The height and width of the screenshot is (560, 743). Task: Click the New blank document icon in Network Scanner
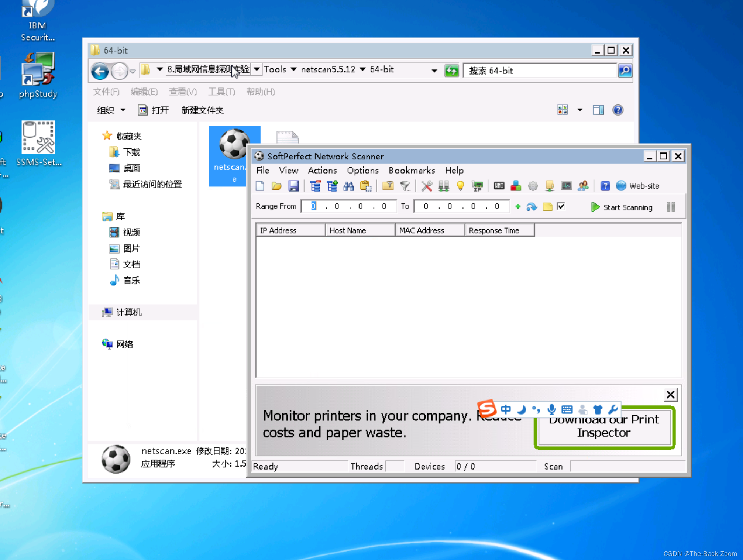(260, 186)
